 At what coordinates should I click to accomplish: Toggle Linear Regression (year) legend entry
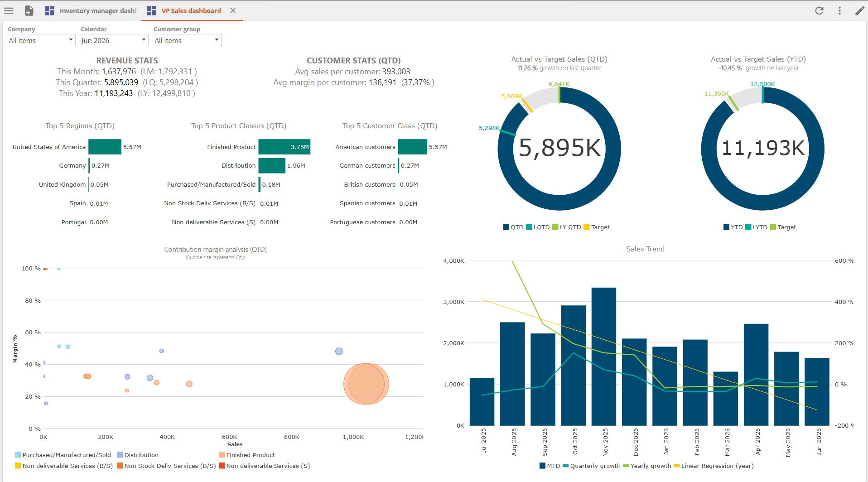click(714, 466)
